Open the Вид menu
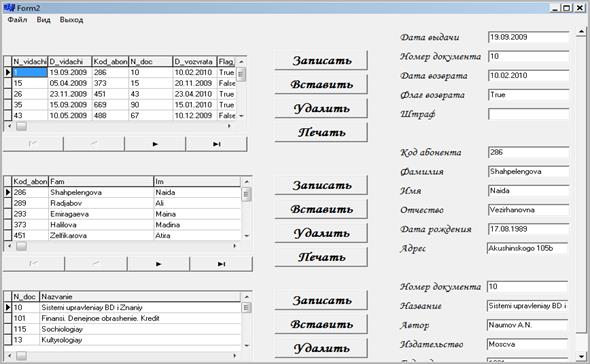Image resolution: width=590 pixels, height=364 pixels. (x=44, y=20)
